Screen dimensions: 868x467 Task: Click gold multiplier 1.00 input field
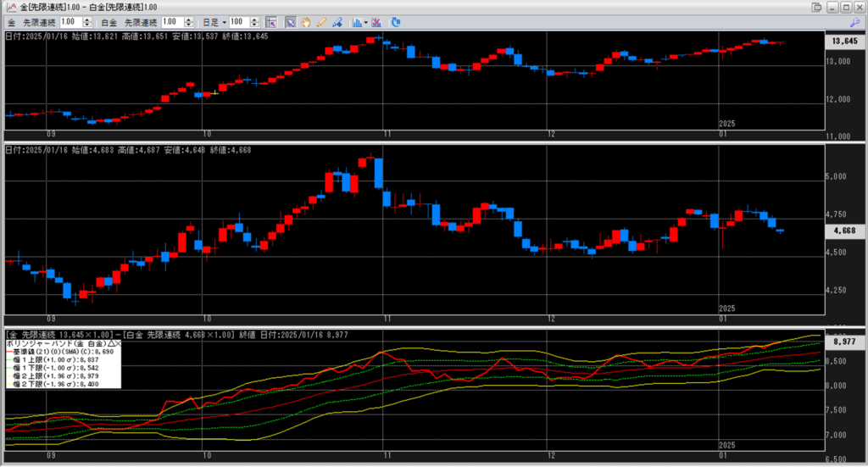pos(71,21)
